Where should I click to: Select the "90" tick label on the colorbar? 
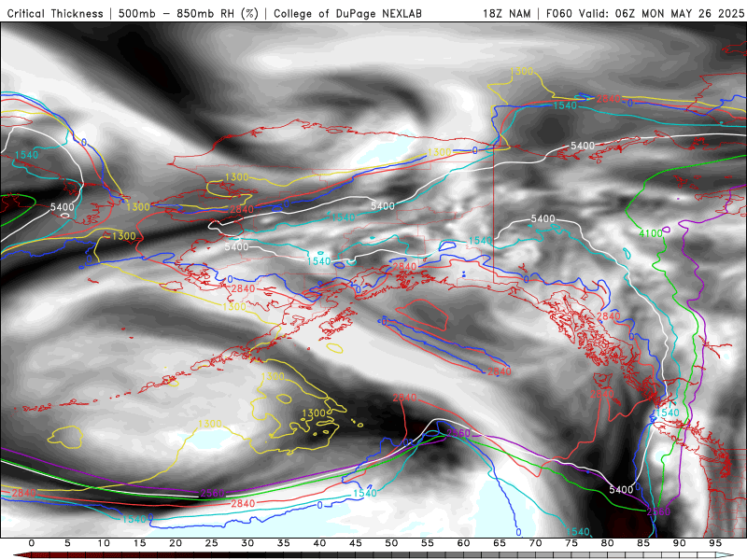pos(680,543)
